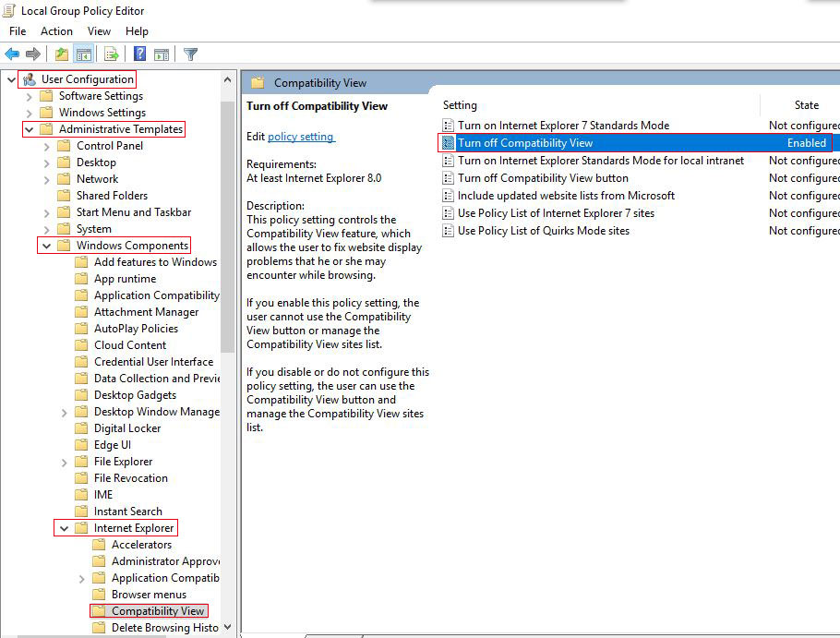Click the Control Panel folder icon

point(64,146)
